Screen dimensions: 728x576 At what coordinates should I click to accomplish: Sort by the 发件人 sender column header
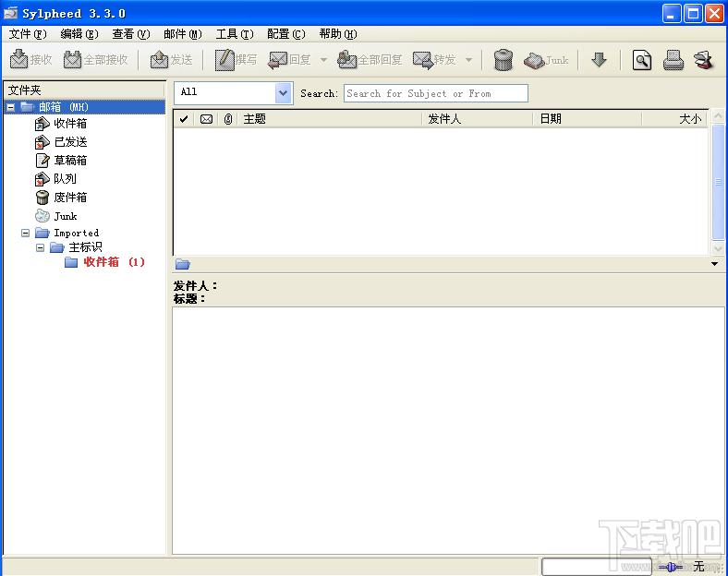coord(478,119)
